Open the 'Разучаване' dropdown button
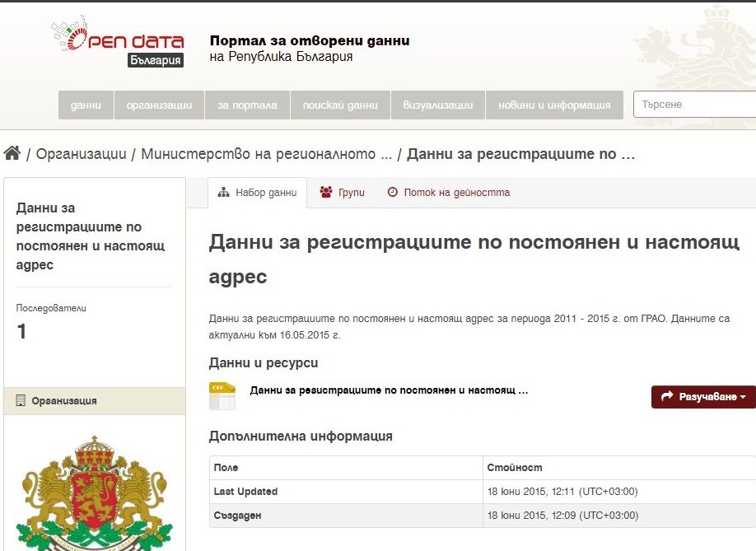 pos(703,397)
